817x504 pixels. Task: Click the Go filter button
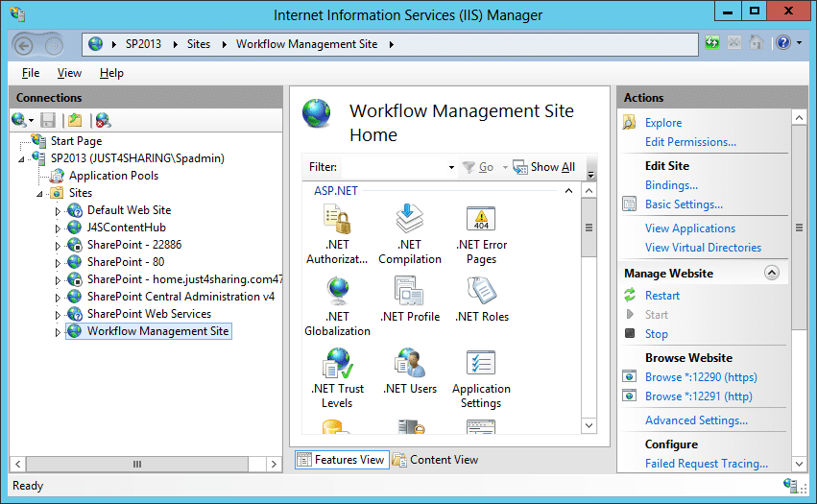(478, 167)
